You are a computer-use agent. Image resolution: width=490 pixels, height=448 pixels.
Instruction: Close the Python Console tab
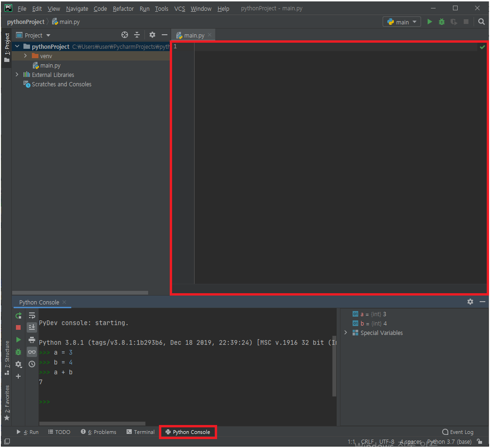point(64,302)
